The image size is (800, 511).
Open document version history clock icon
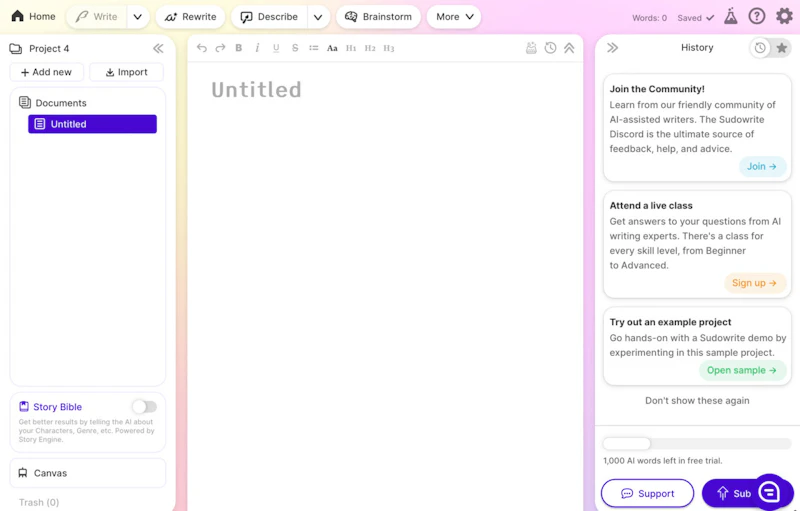[x=550, y=48]
